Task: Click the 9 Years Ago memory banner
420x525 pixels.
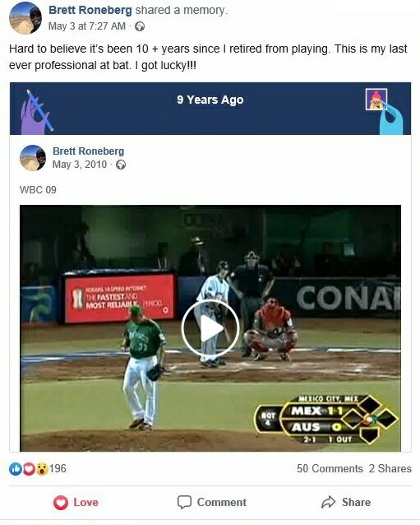Action: [210, 109]
